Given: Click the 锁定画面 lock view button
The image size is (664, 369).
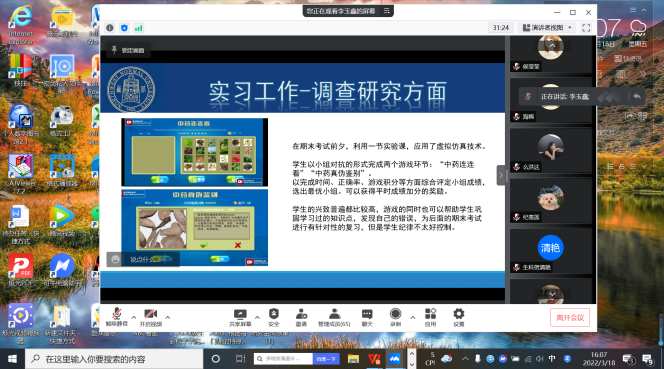Looking at the screenshot, I should tap(128, 50).
